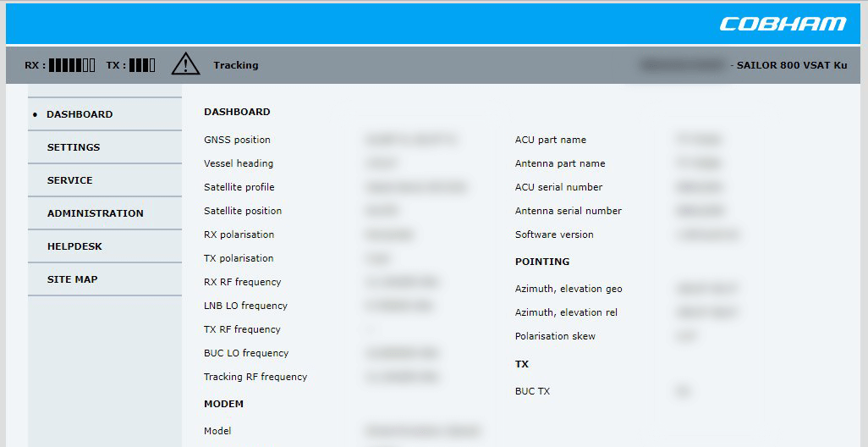Select ADMINISTRATION in the left navigation

pos(96,213)
